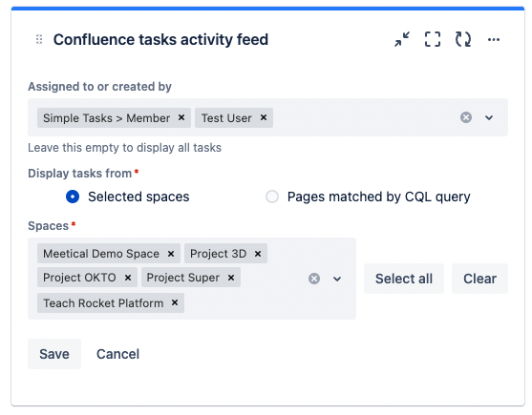
Task: Maximize gadget with the fullscreen icon
Action: tap(433, 39)
